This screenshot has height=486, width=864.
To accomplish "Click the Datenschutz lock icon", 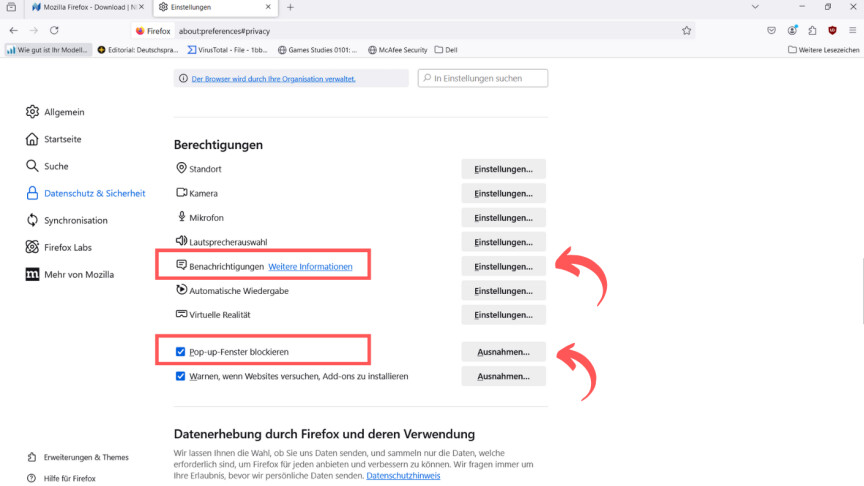I will [32, 193].
